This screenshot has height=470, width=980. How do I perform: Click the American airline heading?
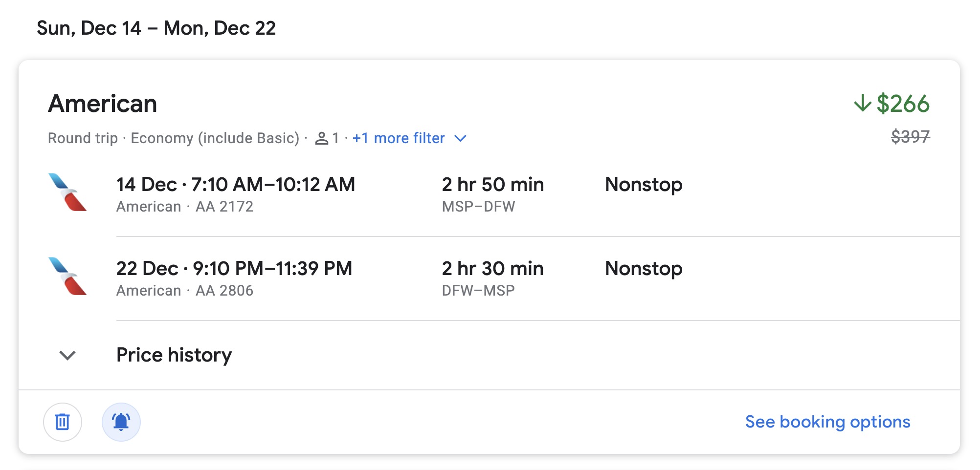tap(103, 104)
